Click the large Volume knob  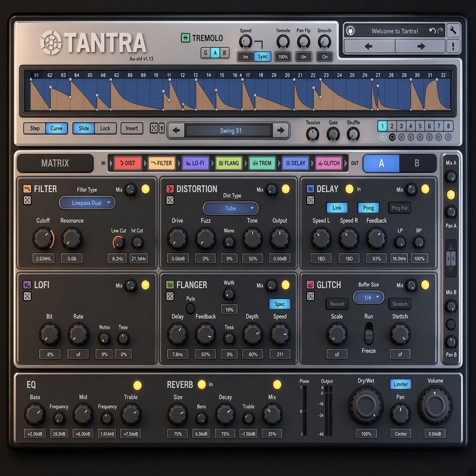(435, 405)
